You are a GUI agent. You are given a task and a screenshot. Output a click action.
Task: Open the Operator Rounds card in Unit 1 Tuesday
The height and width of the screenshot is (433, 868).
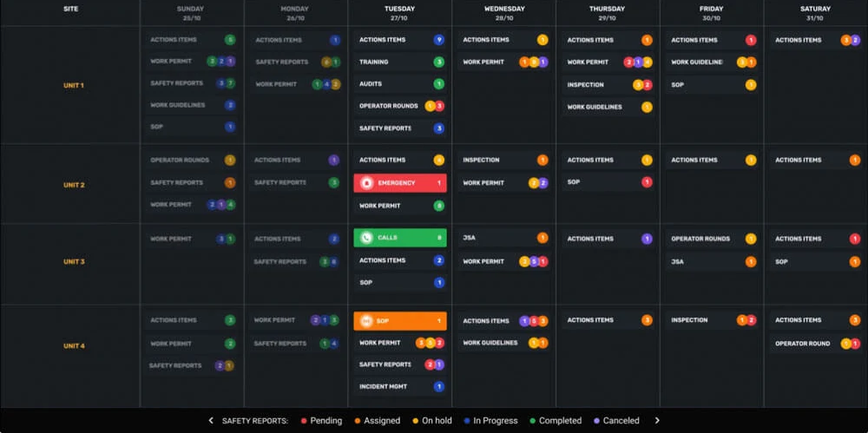pos(400,106)
